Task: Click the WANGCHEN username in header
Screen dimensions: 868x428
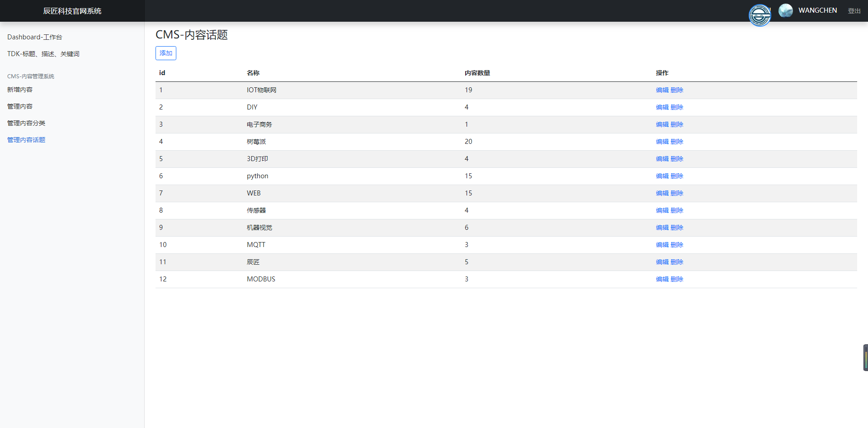Action: coord(817,10)
